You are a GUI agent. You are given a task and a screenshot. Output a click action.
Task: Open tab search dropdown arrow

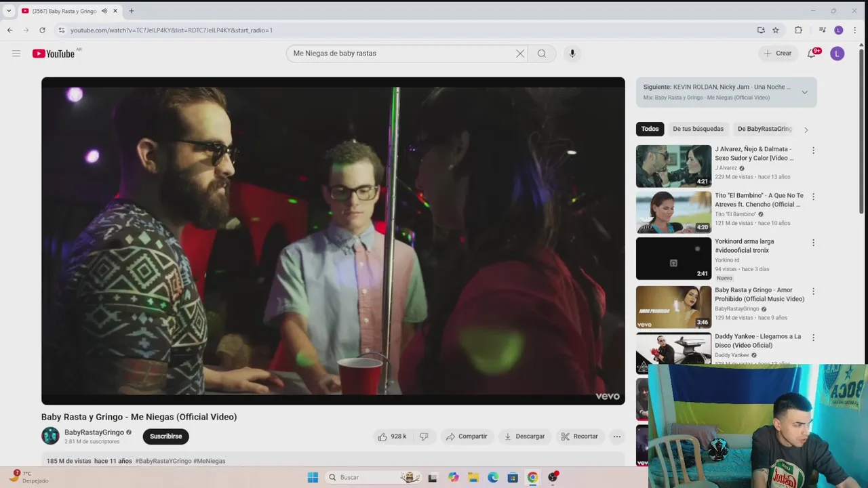9,11
